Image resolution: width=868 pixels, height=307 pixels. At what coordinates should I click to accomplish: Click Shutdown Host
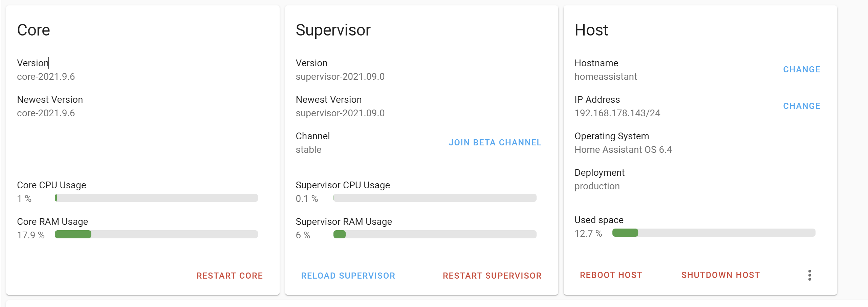(720, 275)
